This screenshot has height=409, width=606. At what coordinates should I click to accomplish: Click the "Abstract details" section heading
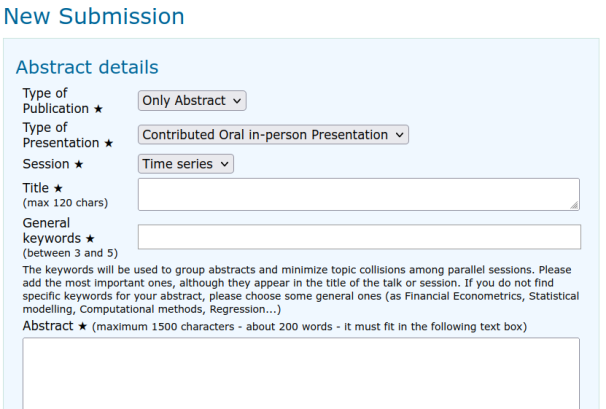tap(87, 68)
